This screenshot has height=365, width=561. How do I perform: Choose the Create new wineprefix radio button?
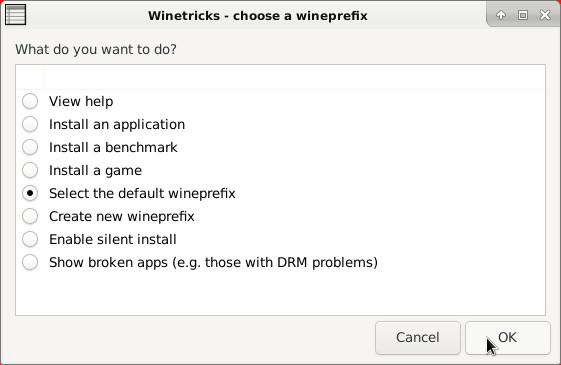coord(30,216)
